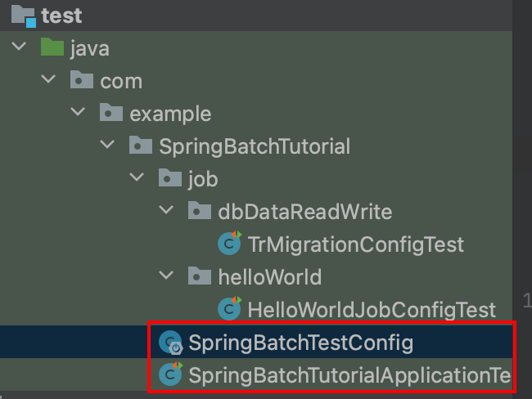Collapse the java folder chevron
The height and width of the screenshot is (399, 532).
(x=19, y=46)
